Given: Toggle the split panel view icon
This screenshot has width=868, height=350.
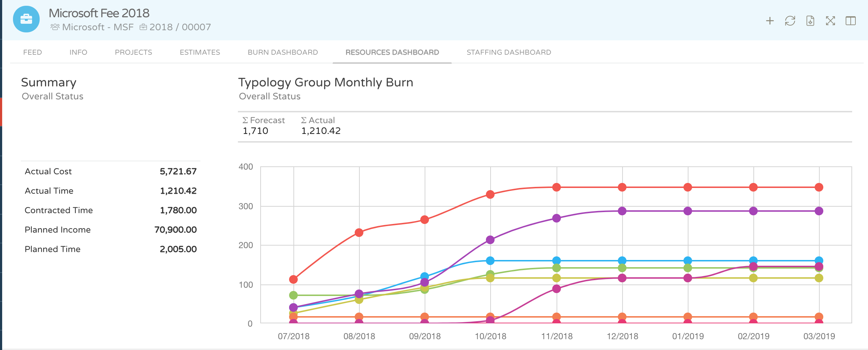Looking at the screenshot, I should click(x=851, y=21).
